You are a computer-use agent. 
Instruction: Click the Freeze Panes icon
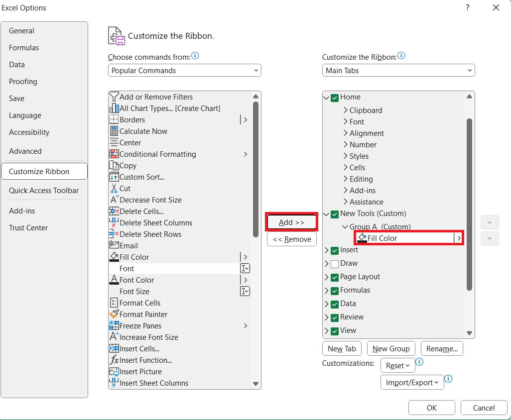114,325
